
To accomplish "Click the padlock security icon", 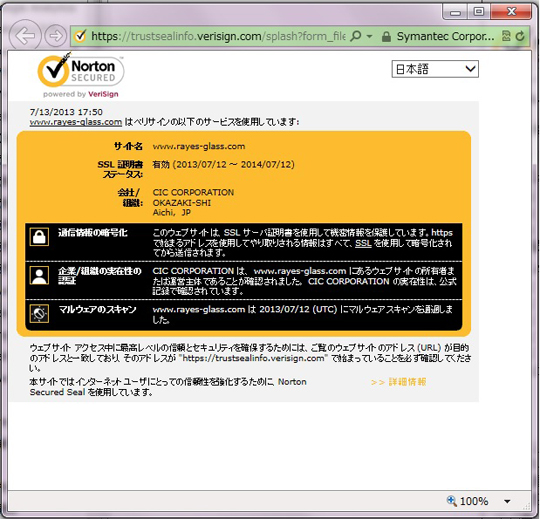I will tap(386, 36).
